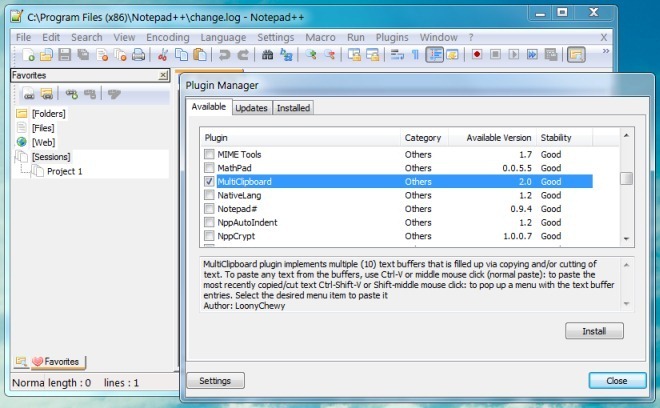Viewport: 660px width, 408px height.
Task: Click the Zoom Out magnifier icon
Action: point(329,55)
